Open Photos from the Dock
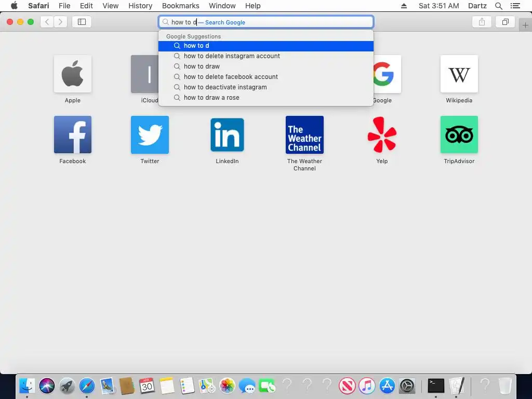 [227, 386]
